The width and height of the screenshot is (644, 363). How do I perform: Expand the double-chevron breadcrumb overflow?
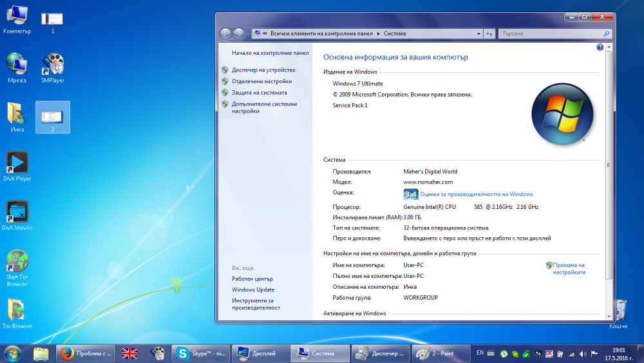coord(265,34)
